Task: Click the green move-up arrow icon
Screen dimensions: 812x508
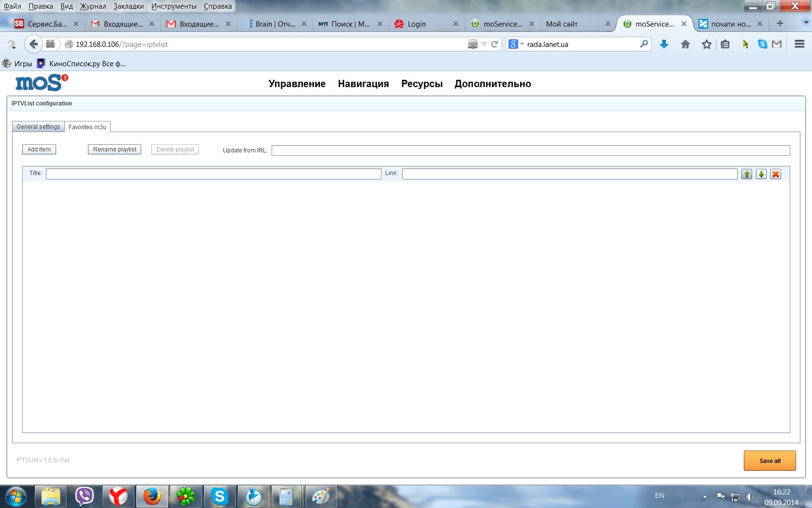Action: pos(747,174)
